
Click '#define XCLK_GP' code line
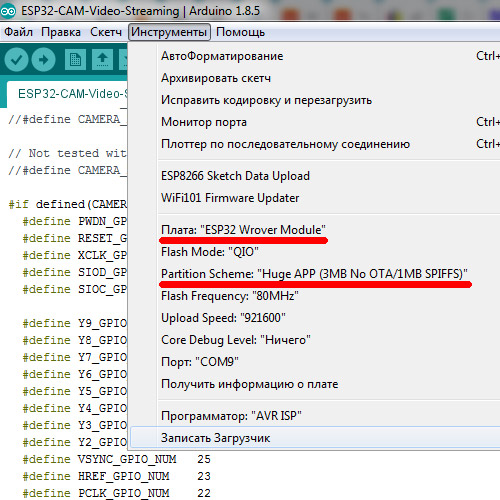click(75, 255)
